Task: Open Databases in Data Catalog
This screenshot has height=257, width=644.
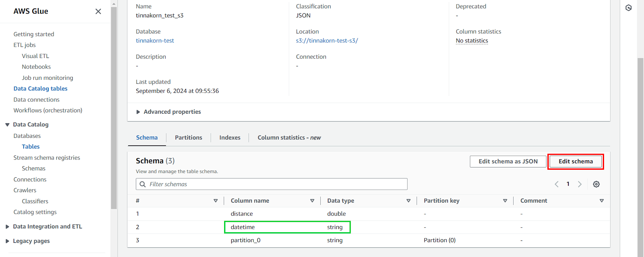Action: pyautogui.click(x=27, y=136)
